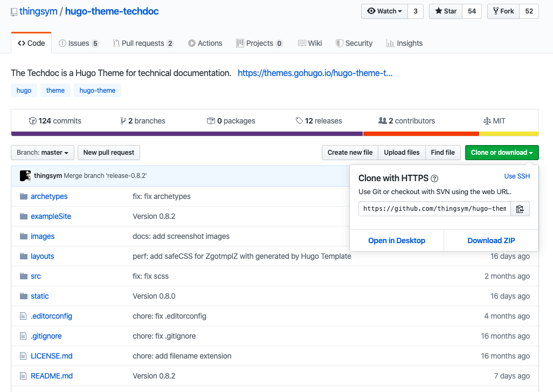Click the orange-red language bar segment
The width and height of the screenshot is (553, 392).
pos(421,134)
